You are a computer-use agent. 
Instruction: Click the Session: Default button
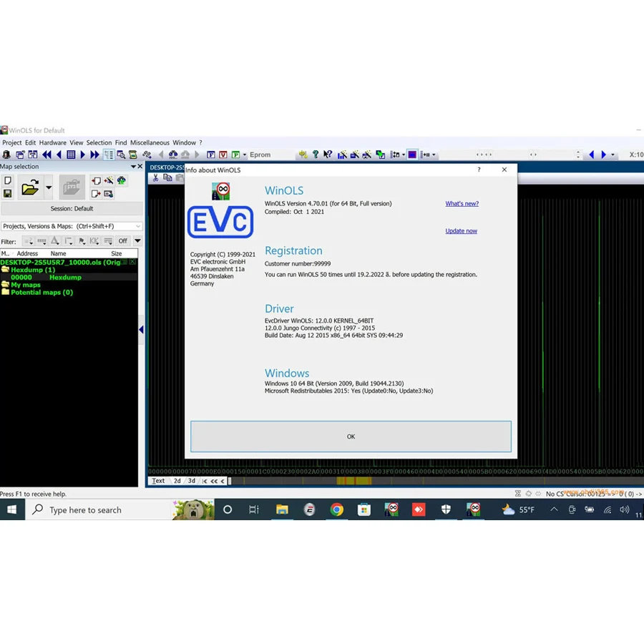point(72,209)
